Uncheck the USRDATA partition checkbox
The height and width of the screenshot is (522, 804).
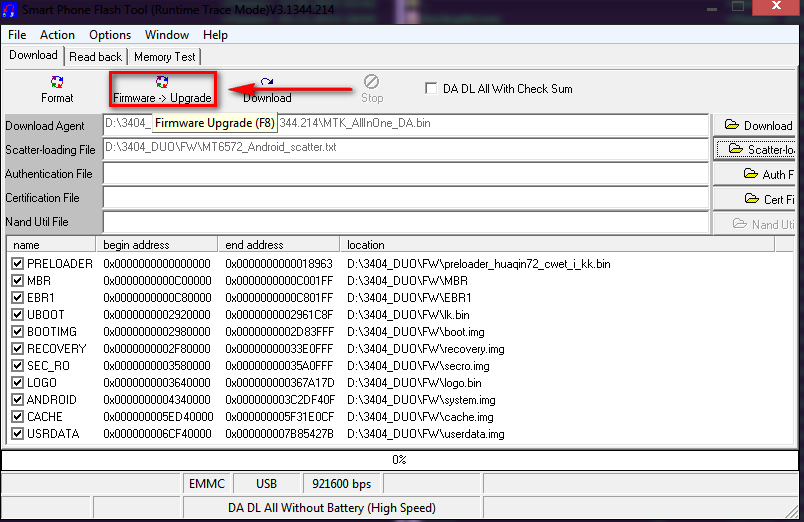(x=17, y=434)
